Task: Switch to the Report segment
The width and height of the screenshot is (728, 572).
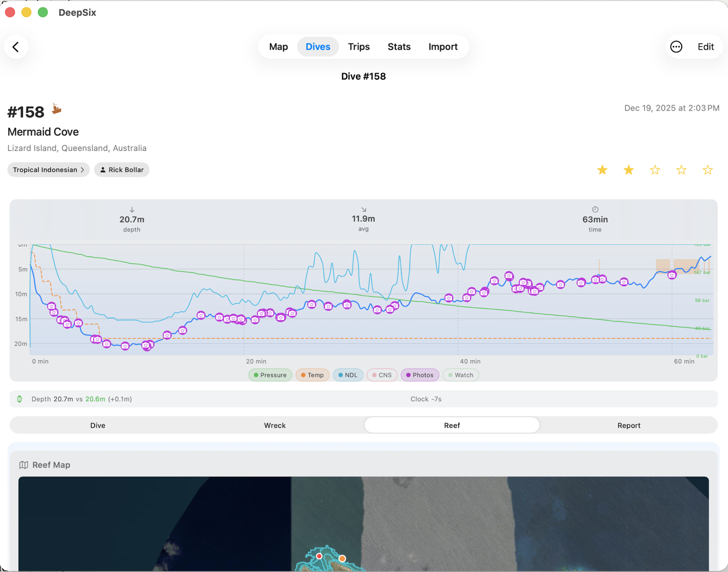Action: point(629,425)
